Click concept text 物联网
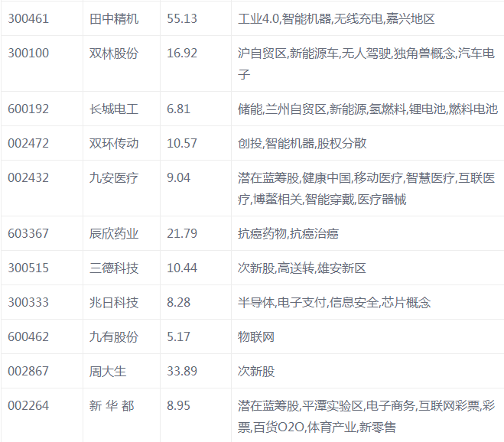504x442 pixels. tap(256, 336)
